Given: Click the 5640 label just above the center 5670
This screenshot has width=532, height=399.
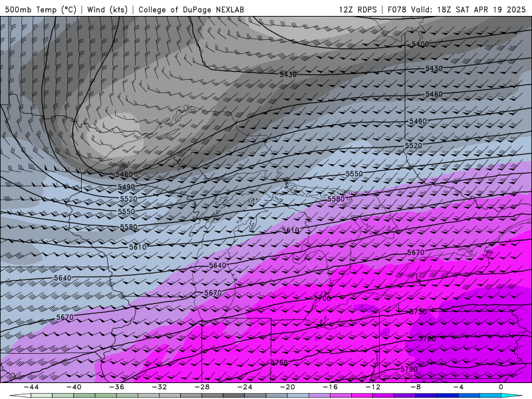Looking at the screenshot, I should pos(217,265).
